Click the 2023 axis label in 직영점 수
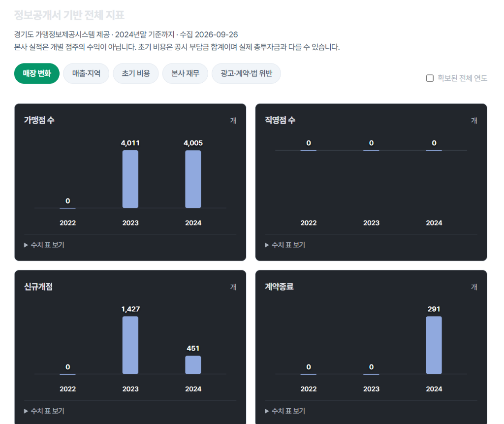This screenshot has height=424, width=504. [x=371, y=223]
